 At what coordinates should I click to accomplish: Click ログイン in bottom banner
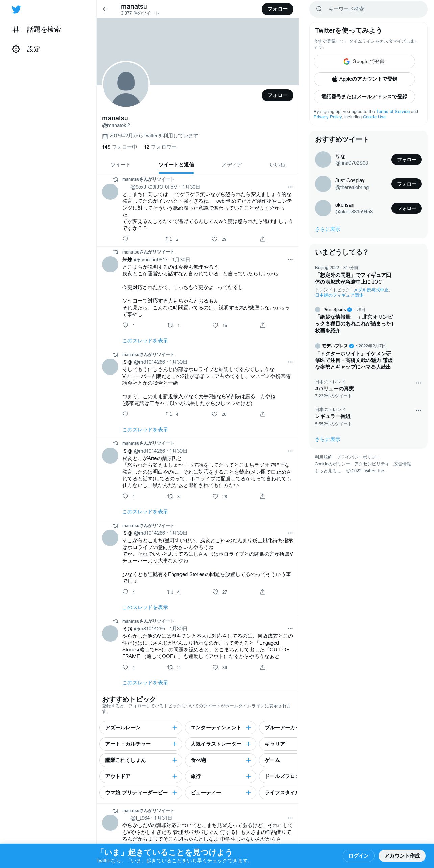pyautogui.click(x=359, y=855)
